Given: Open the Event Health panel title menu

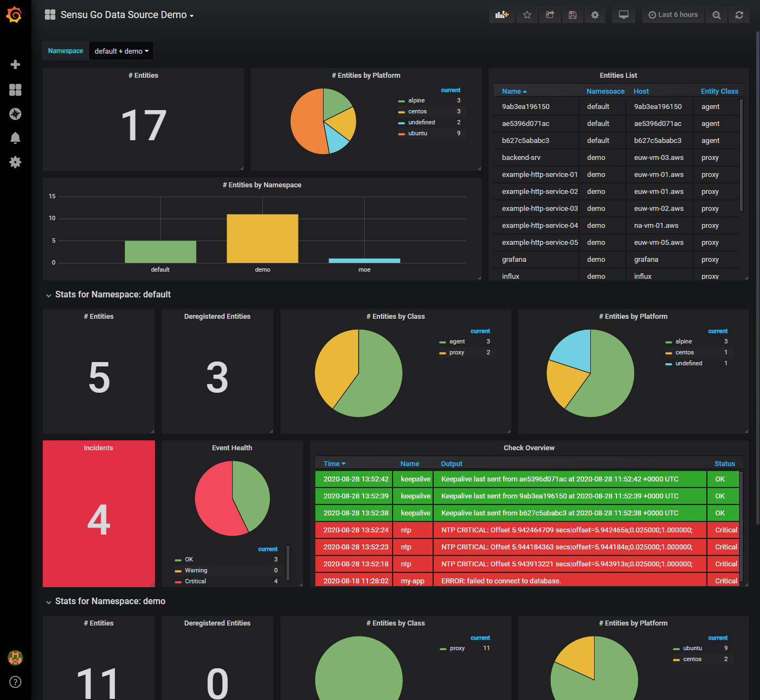Looking at the screenshot, I should pos(232,448).
